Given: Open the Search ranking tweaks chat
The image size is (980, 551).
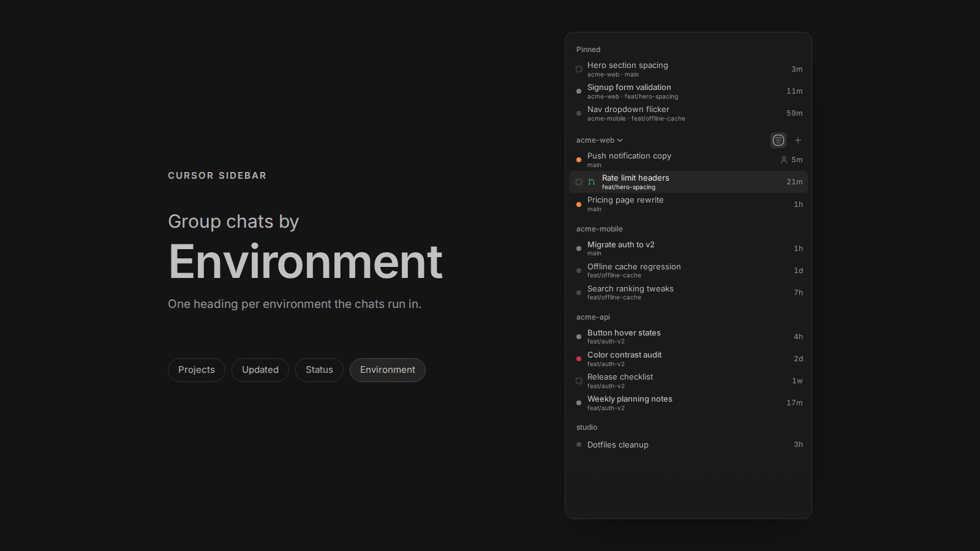Looking at the screenshot, I should coord(688,293).
